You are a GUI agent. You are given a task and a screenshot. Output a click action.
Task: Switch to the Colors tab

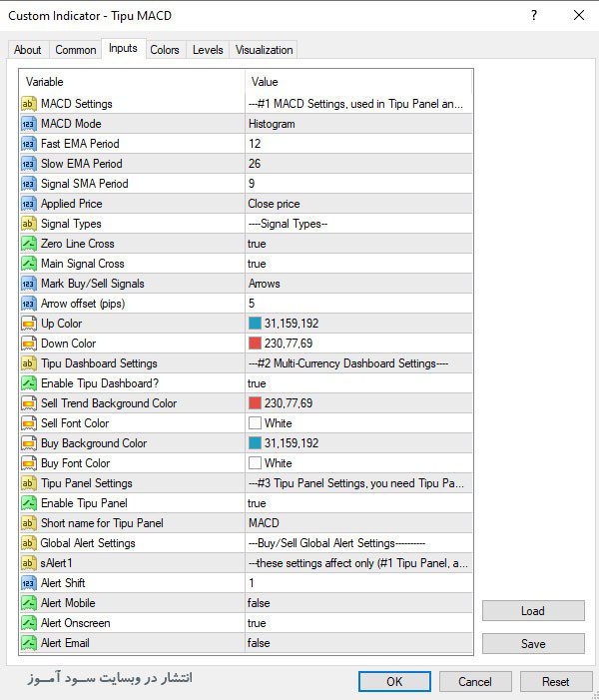coord(165,50)
